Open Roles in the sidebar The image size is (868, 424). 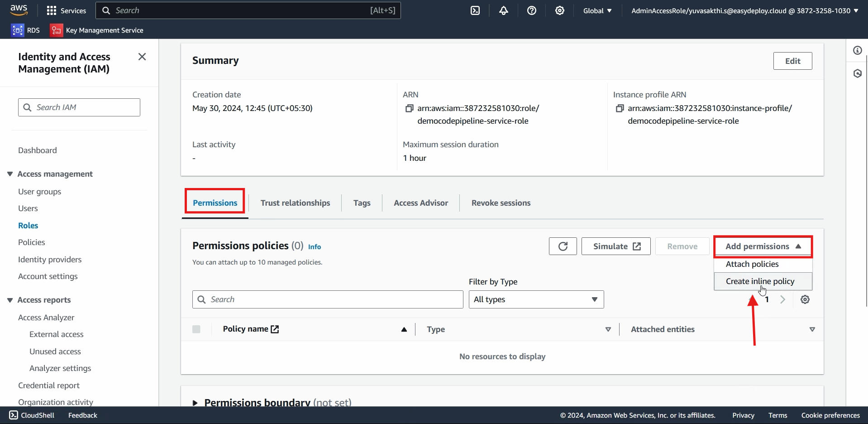[x=28, y=226]
